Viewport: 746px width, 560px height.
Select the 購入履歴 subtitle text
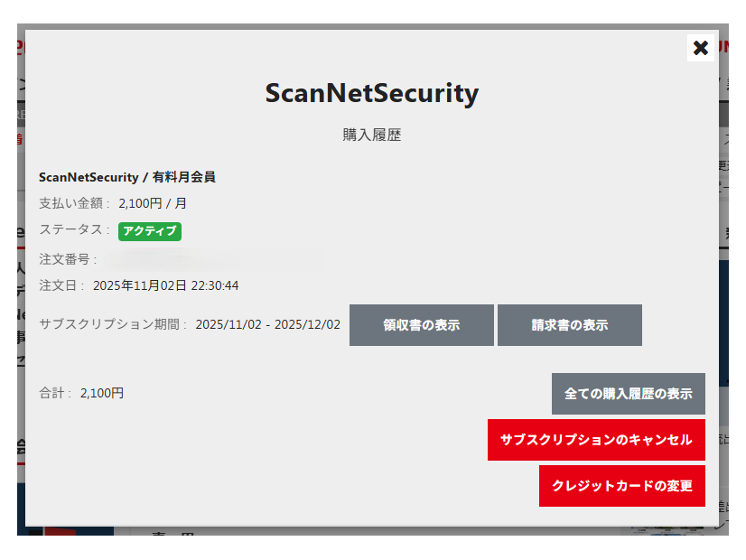click(x=370, y=135)
